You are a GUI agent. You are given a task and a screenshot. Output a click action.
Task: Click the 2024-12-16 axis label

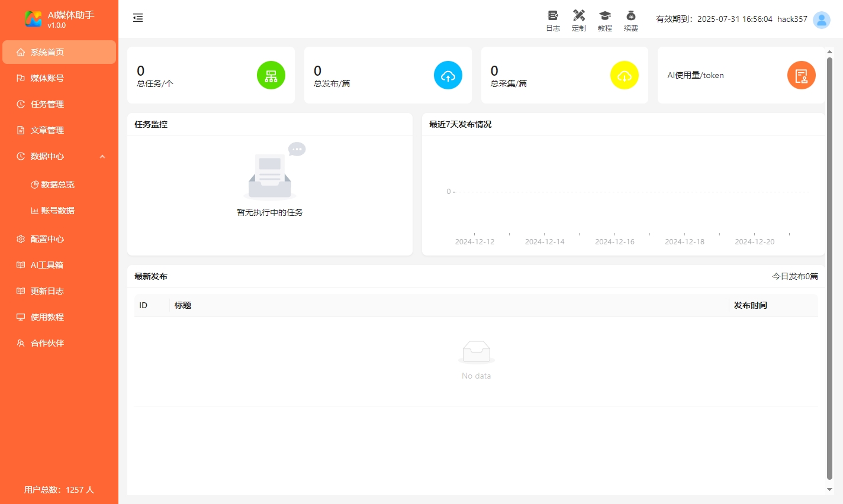point(614,241)
